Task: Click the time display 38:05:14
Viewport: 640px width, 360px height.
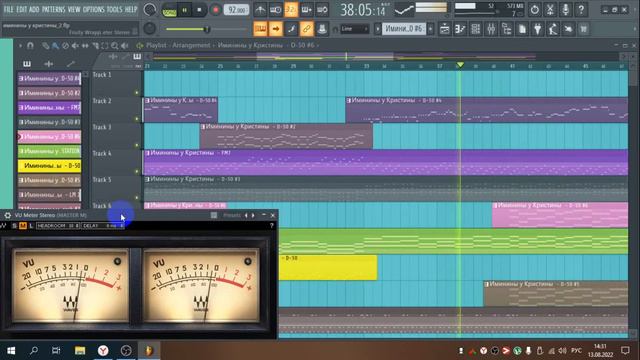Action: [x=363, y=10]
